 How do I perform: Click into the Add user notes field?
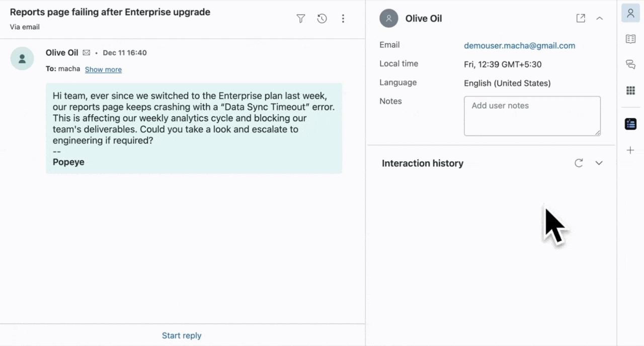pyautogui.click(x=532, y=116)
